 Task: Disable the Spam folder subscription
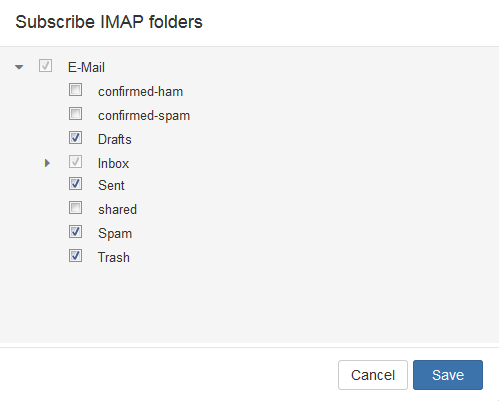click(75, 232)
